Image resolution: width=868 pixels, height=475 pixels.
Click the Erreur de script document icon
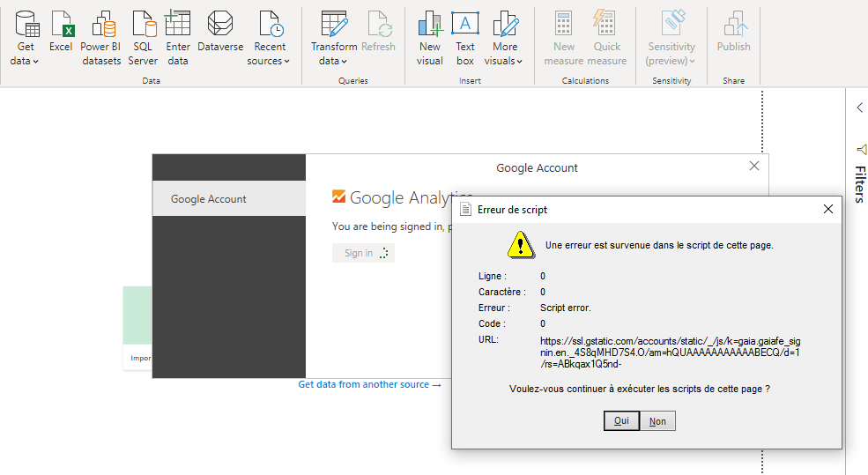[465, 209]
